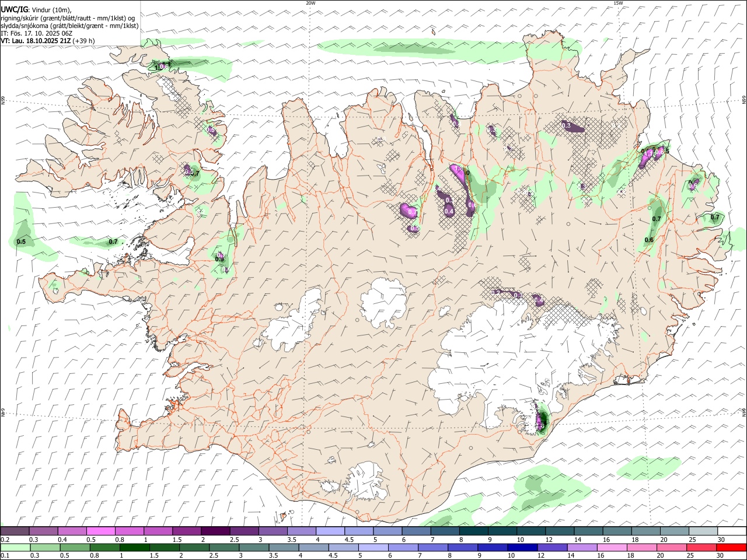Click the palest green swatch above bottom-row '0.1'
Screen dimensions: 747x560
point(15,547)
